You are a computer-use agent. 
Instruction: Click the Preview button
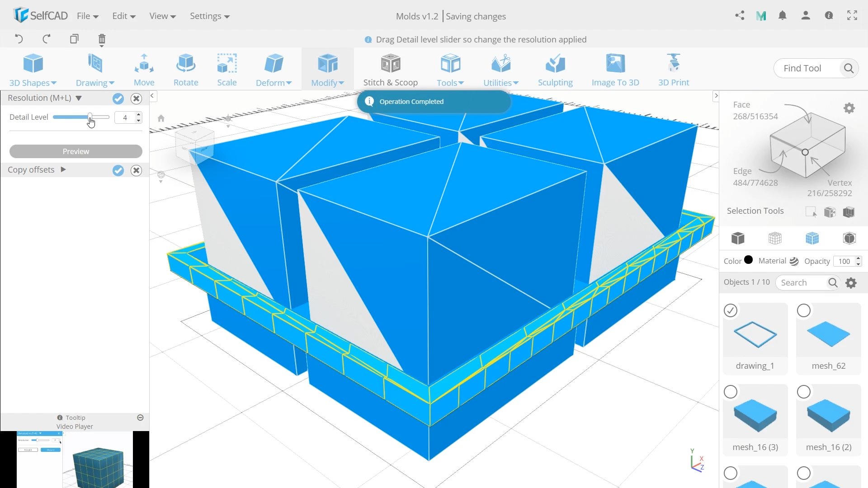tap(75, 151)
